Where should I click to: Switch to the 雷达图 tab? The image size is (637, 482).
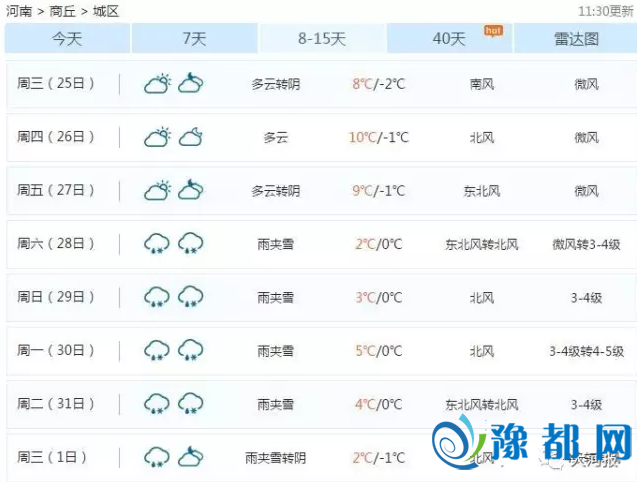pos(577,39)
